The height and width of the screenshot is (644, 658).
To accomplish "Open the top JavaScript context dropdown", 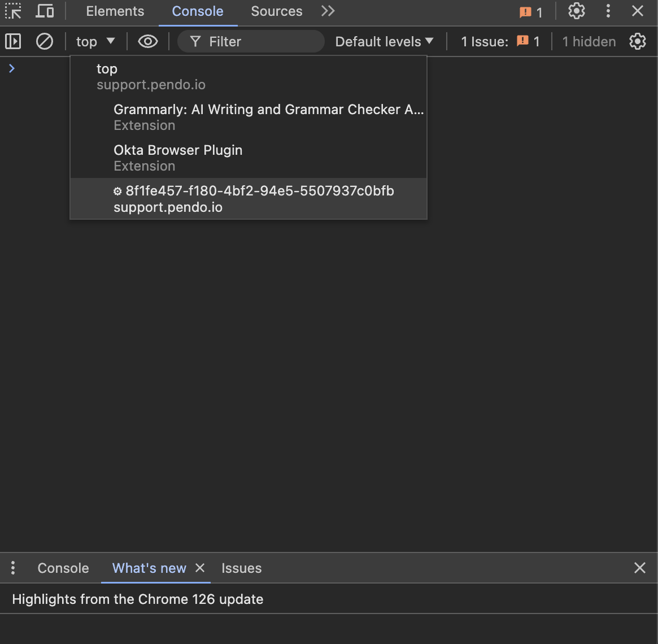I will pos(95,42).
